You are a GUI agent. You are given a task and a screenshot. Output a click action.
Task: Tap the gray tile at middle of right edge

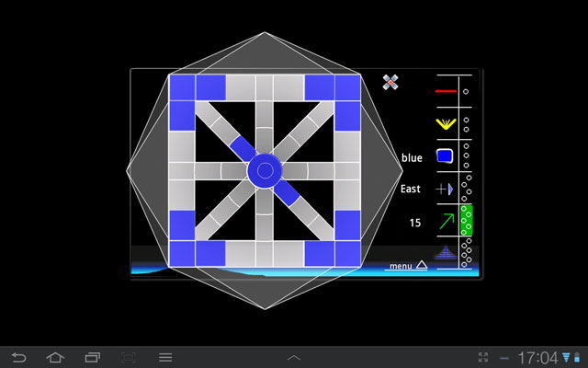click(347, 171)
